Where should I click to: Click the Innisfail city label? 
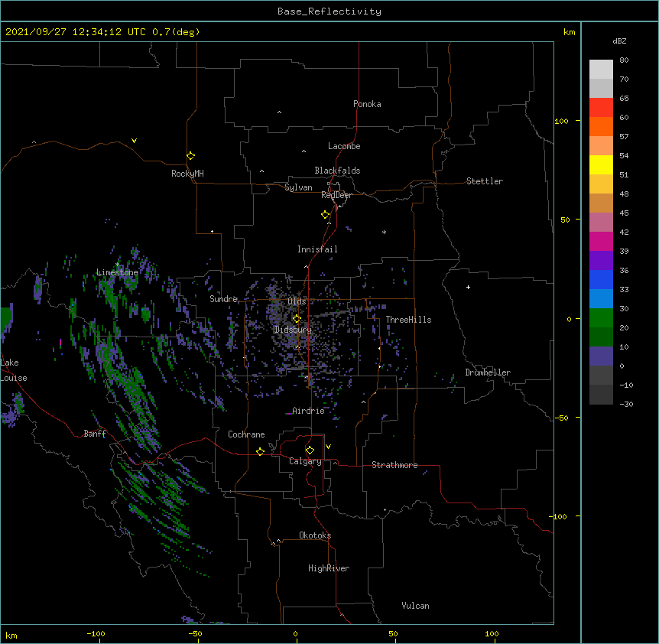(x=317, y=249)
